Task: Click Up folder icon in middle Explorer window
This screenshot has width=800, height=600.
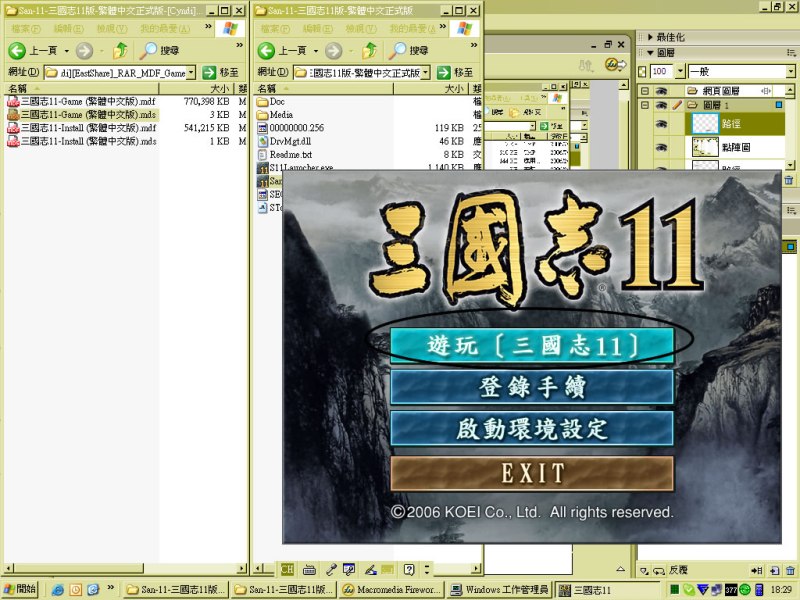Action: [369, 51]
